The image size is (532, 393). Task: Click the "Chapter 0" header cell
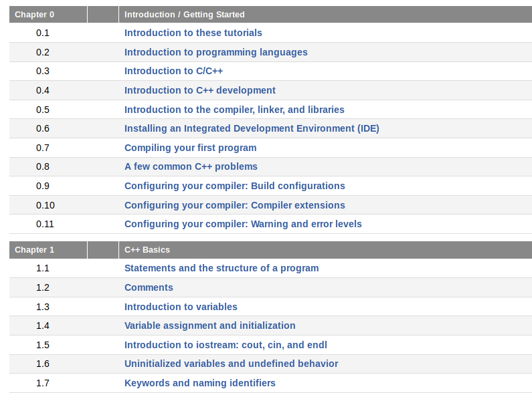(x=35, y=14)
